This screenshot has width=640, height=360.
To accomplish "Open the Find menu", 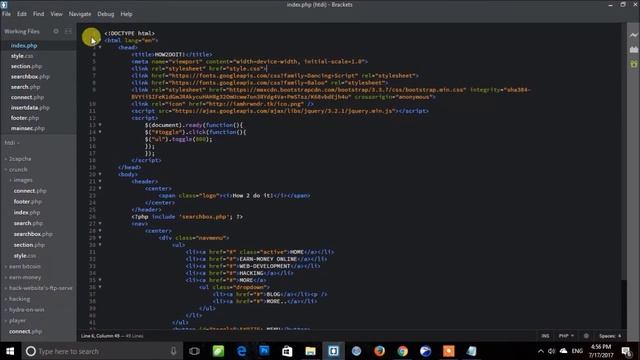I will click(x=38, y=14).
